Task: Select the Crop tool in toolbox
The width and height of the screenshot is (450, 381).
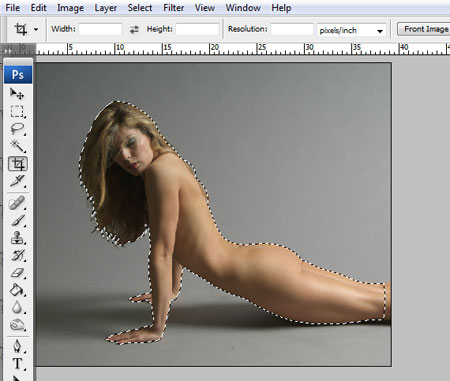Action: point(18,164)
